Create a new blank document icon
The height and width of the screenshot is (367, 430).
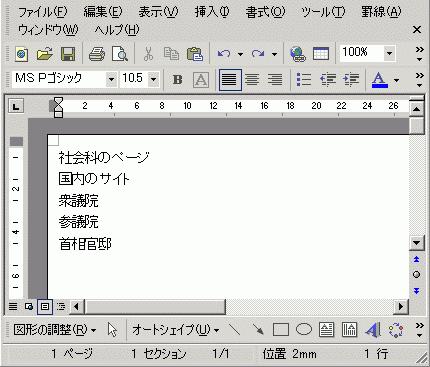22,54
